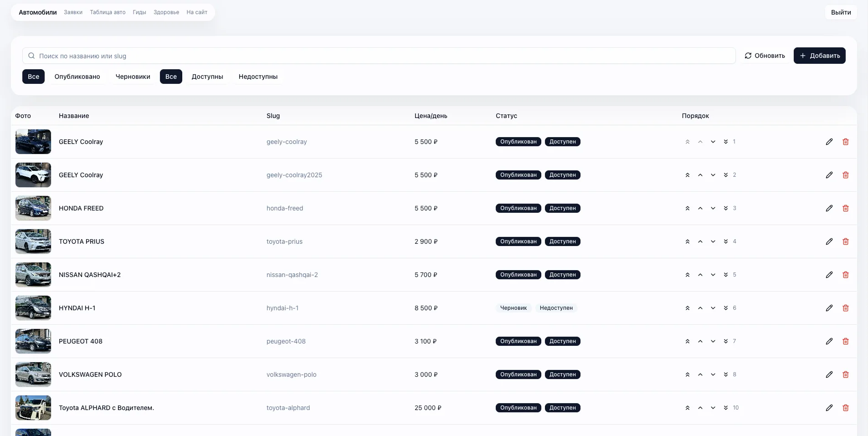Delete the car with slug geely-coolray2025

coord(846,175)
